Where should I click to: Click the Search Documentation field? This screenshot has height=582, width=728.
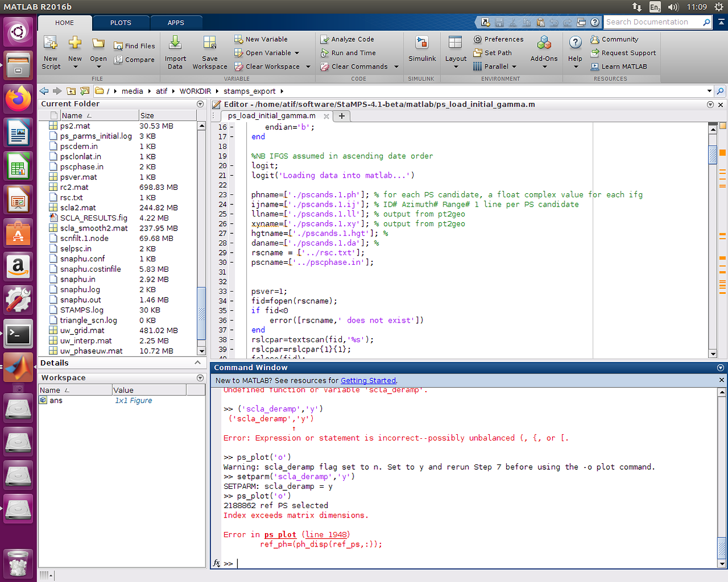(652, 22)
